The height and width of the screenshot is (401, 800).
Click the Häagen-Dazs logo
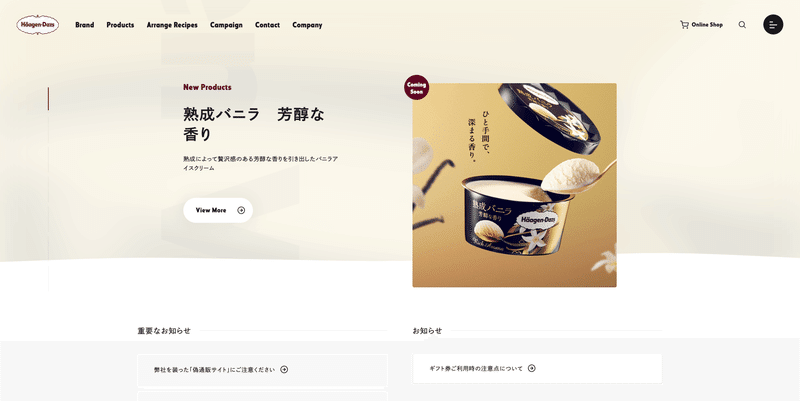pyautogui.click(x=37, y=24)
